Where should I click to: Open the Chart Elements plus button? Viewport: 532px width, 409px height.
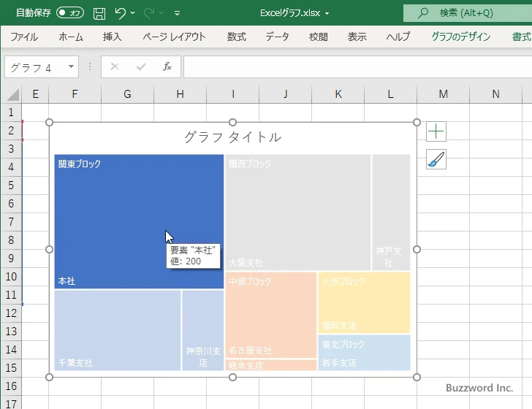click(x=436, y=131)
